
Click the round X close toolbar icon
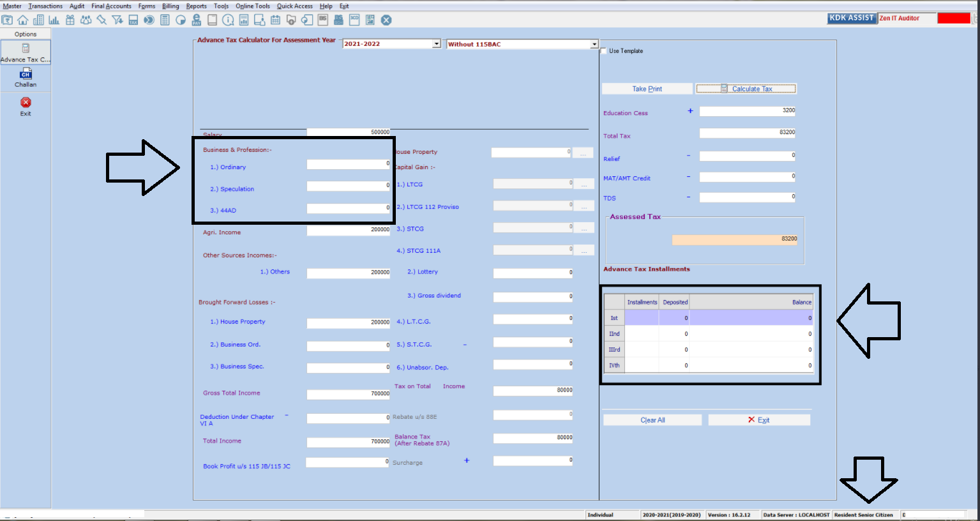pyautogui.click(x=386, y=20)
